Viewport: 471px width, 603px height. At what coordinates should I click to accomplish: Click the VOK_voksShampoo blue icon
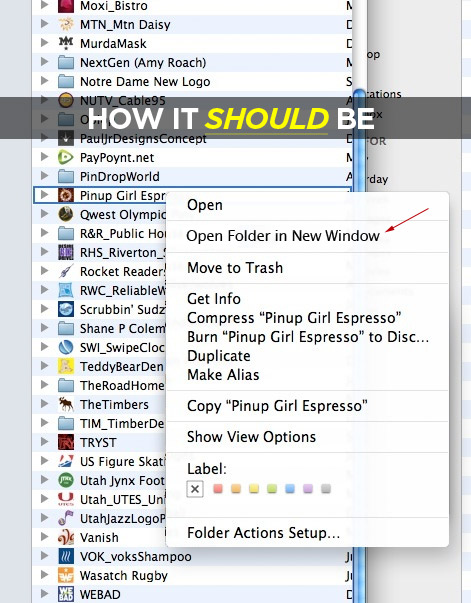click(x=66, y=556)
